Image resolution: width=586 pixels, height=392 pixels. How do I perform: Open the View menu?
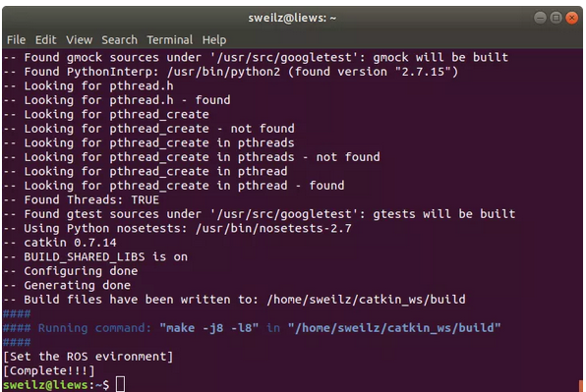[79, 39]
